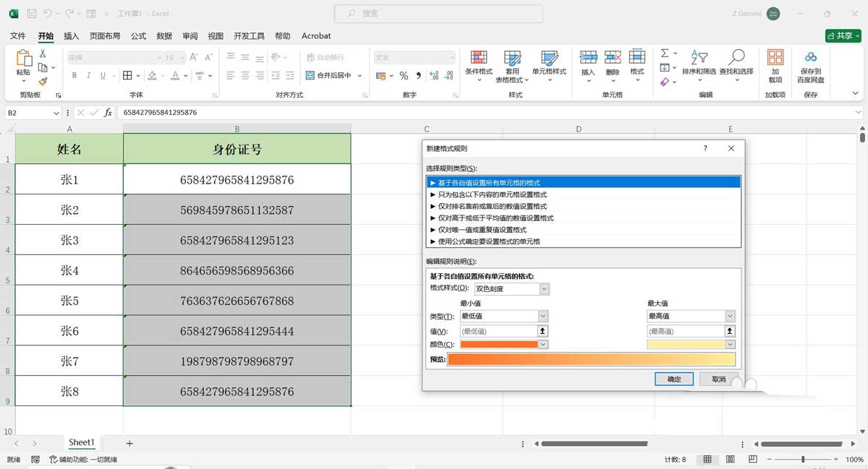Click the Copy icon in clipboard group

[43, 67]
